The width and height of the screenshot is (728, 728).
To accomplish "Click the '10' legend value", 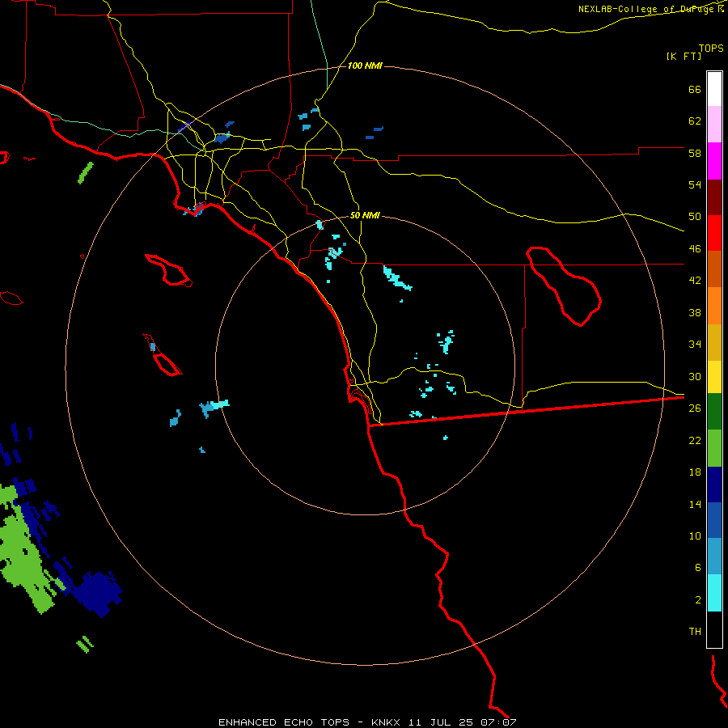I will click(x=695, y=536).
